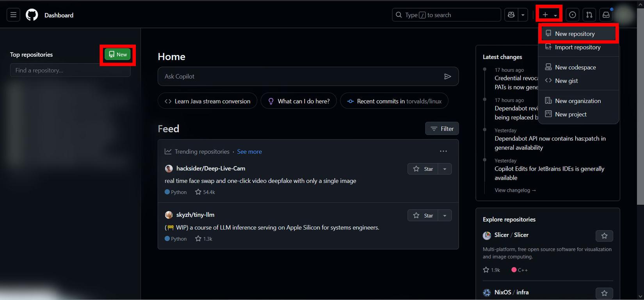
Task: Click the 1.3k stars count
Action: (x=204, y=239)
